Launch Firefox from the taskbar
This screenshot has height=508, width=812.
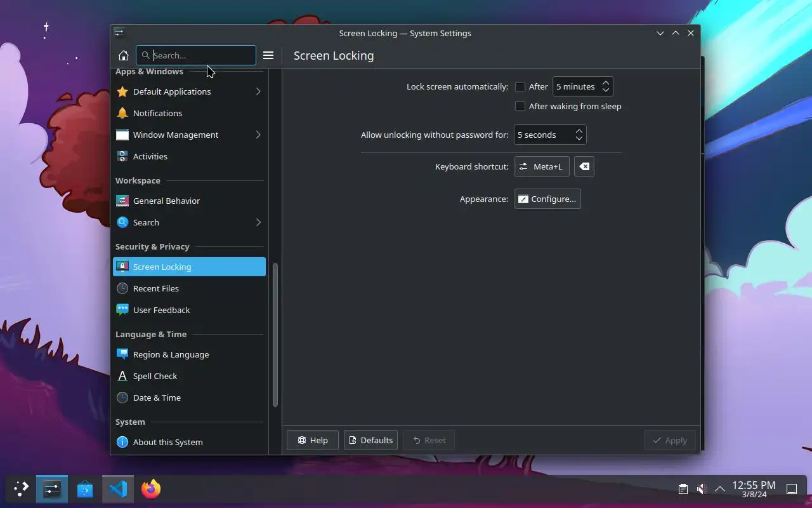[151, 489]
